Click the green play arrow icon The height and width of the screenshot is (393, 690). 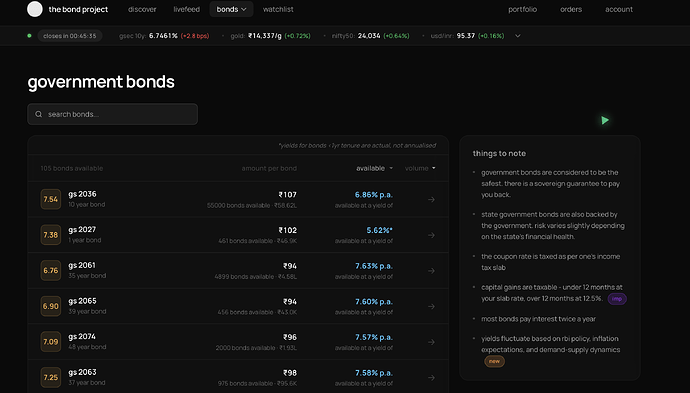(x=605, y=120)
